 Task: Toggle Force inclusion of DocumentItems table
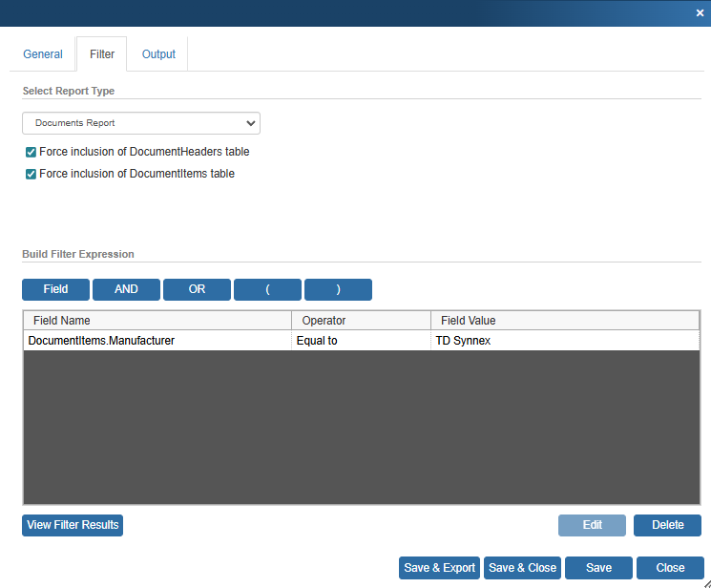pyautogui.click(x=31, y=174)
